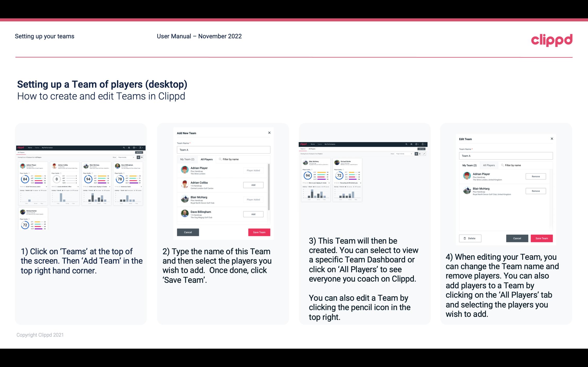The height and width of the screenshot is (367, 588).
Task: Click the Team Name input field
Action: coord(223,150)
